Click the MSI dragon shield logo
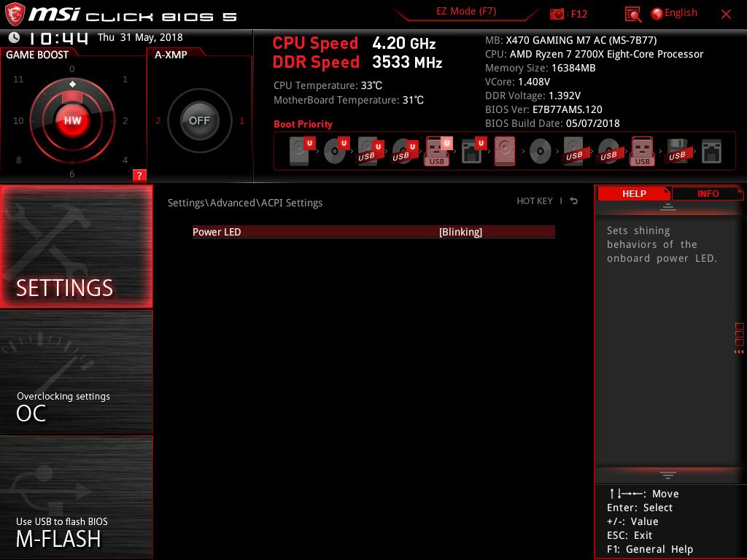The height and width of the screenshot is (560, 747). click(x=15, y=14)
